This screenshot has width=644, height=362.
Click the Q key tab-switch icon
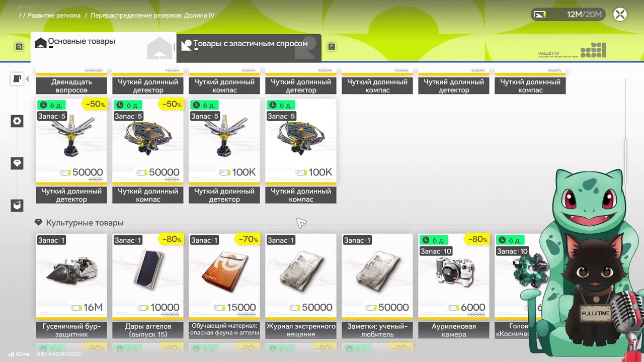pos(19,47)
